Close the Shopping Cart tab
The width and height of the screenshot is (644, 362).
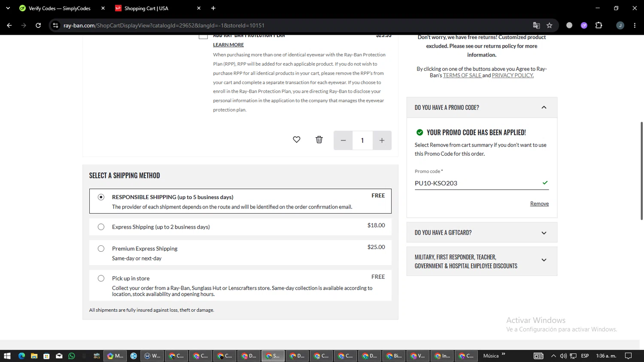pyautogui.click(x=199, y=8)
